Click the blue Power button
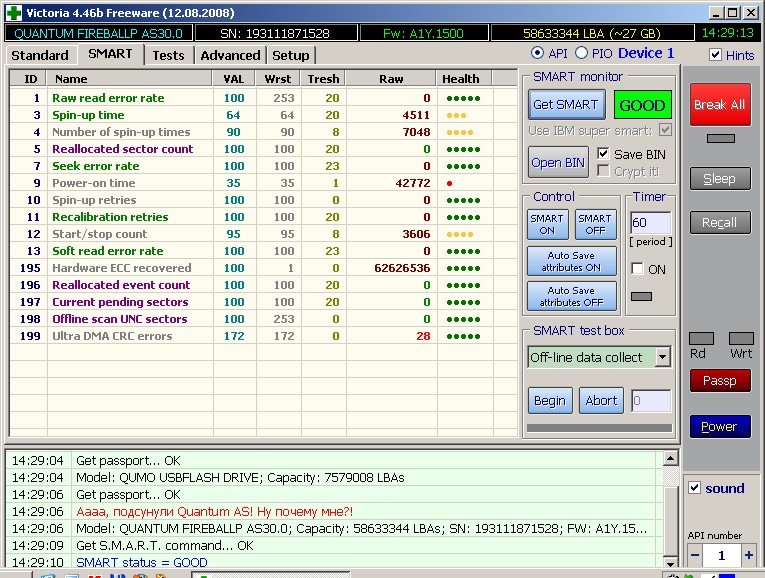The width and height of the screenshot is (765, 578). tap(720, 426)
